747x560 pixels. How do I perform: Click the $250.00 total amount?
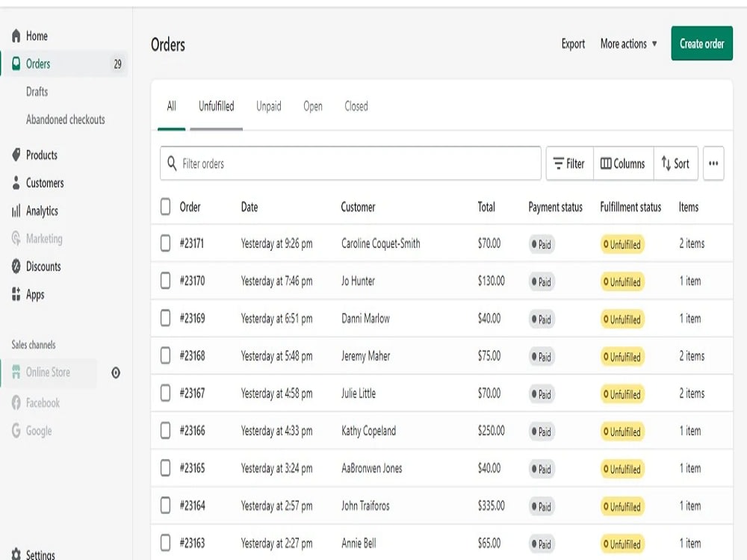pyautogui.click(x=492, y=431)
